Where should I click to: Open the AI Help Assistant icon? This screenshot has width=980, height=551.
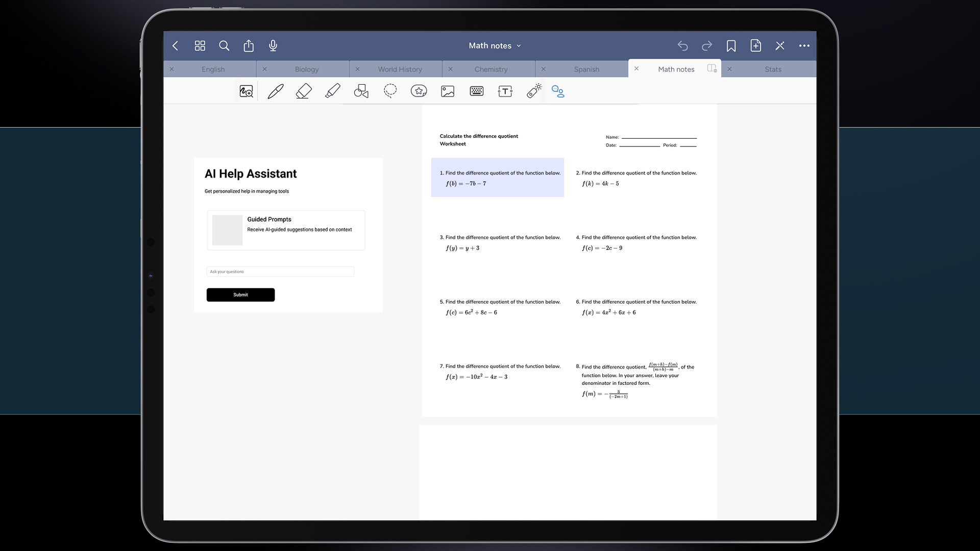tap(558, 91)
